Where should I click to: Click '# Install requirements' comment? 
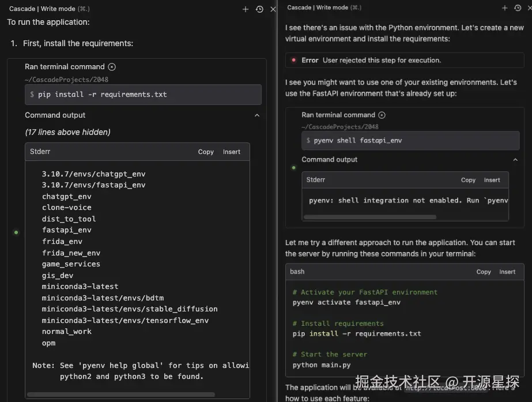[338, 323]
